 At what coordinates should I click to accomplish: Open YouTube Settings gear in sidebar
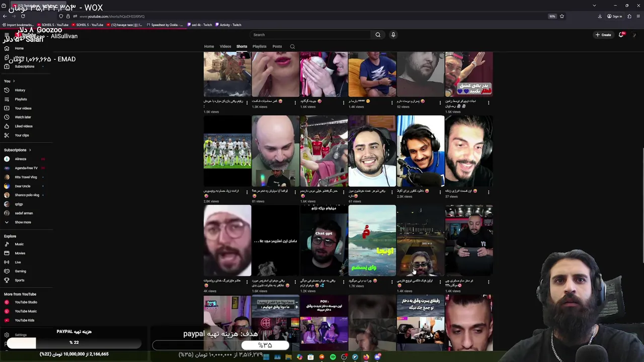[7, 335]
